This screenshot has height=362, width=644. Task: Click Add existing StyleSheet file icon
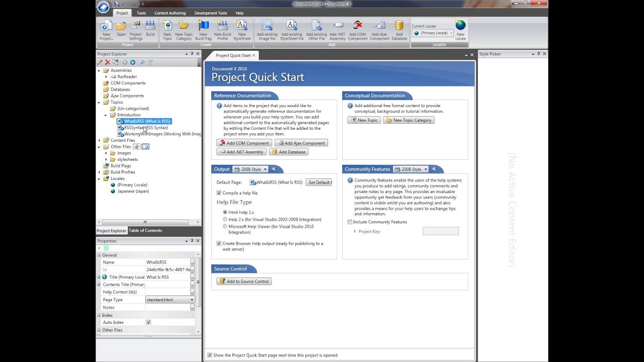pyautogui.click(x=292, y=30)
